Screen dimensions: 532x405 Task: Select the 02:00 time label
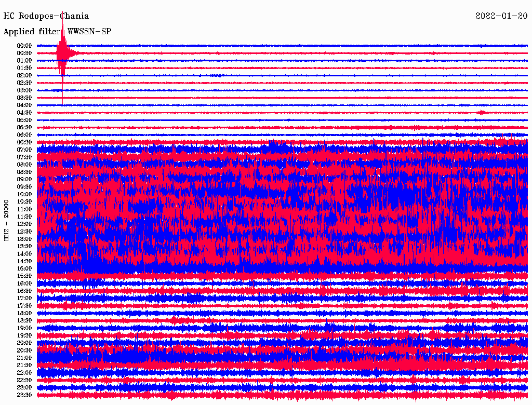24,75
